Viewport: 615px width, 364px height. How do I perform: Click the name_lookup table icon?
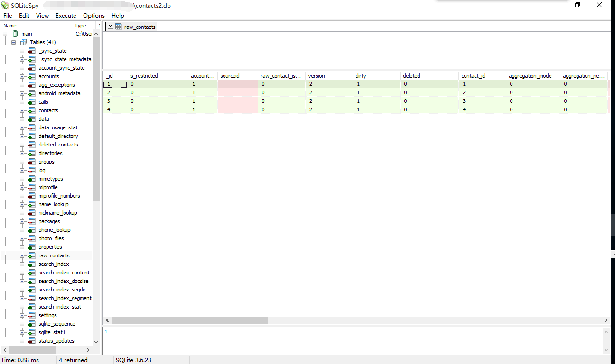(x=32, y=204)
